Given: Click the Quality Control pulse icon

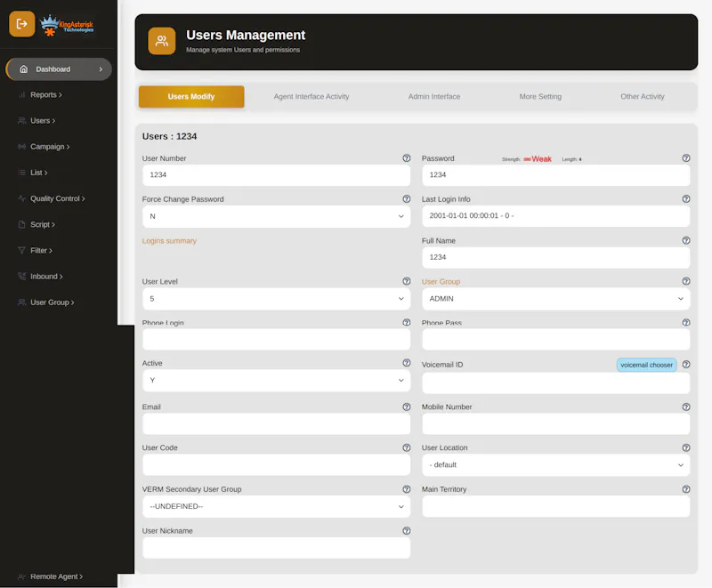Looking at the screenshot, I should 21,198.
